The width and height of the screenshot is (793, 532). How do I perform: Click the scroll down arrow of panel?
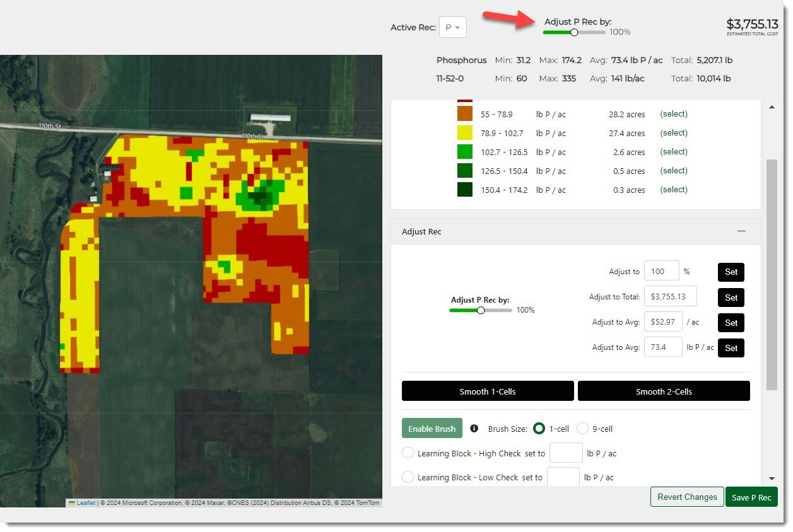pyautogui.click(x=772, y=479)
